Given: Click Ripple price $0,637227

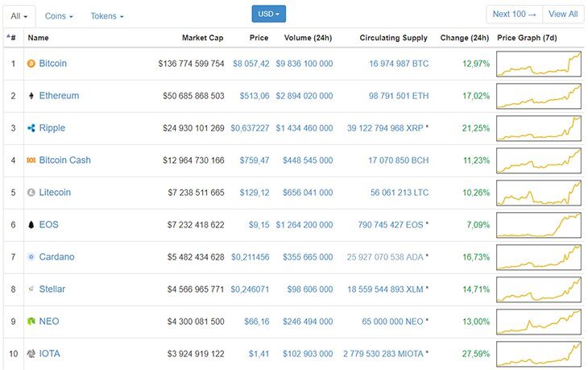Looking at the screenshot, I should (x=250, y=128).
